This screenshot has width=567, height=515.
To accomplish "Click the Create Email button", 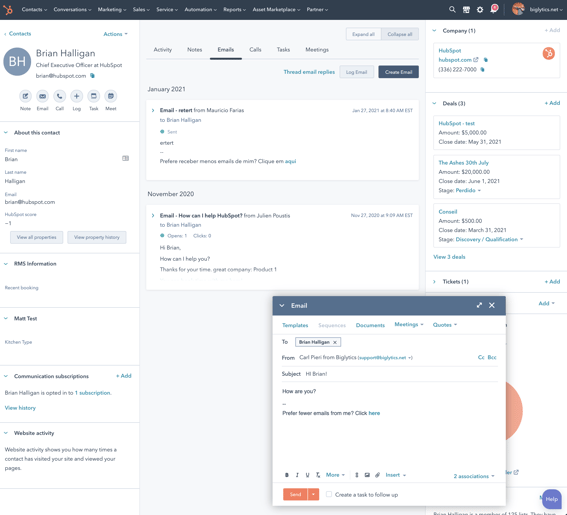I will pos(398,72).
